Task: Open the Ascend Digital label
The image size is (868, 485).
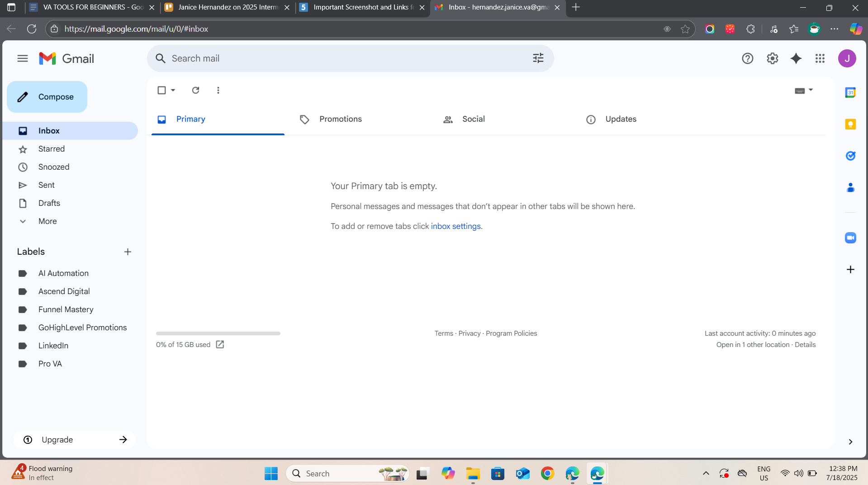Action: click(70, 291)
